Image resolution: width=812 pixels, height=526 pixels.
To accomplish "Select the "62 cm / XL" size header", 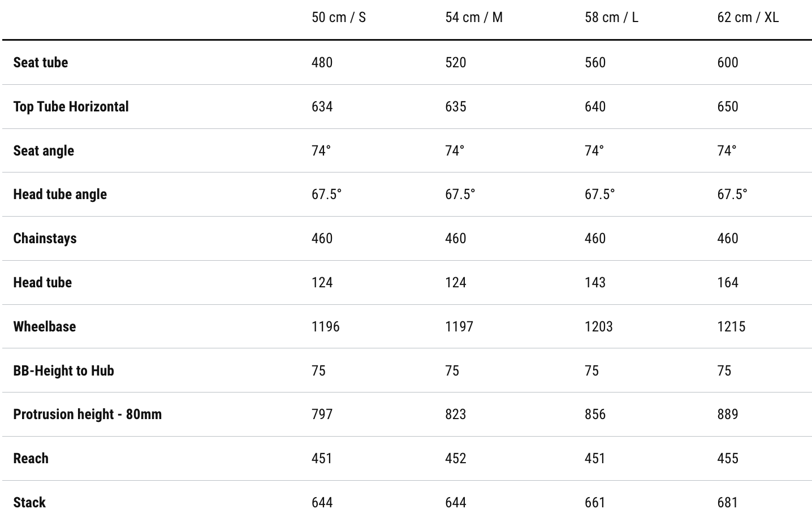I will coord(748,18).
